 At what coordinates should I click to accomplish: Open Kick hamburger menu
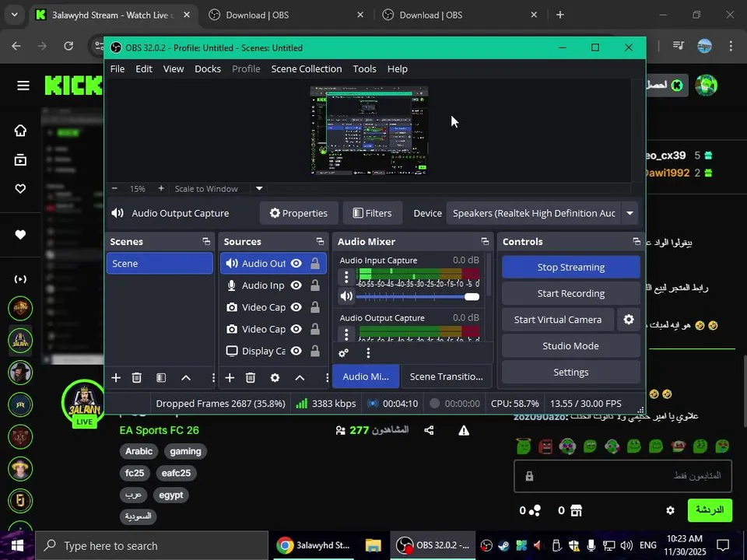pos(23,86)
